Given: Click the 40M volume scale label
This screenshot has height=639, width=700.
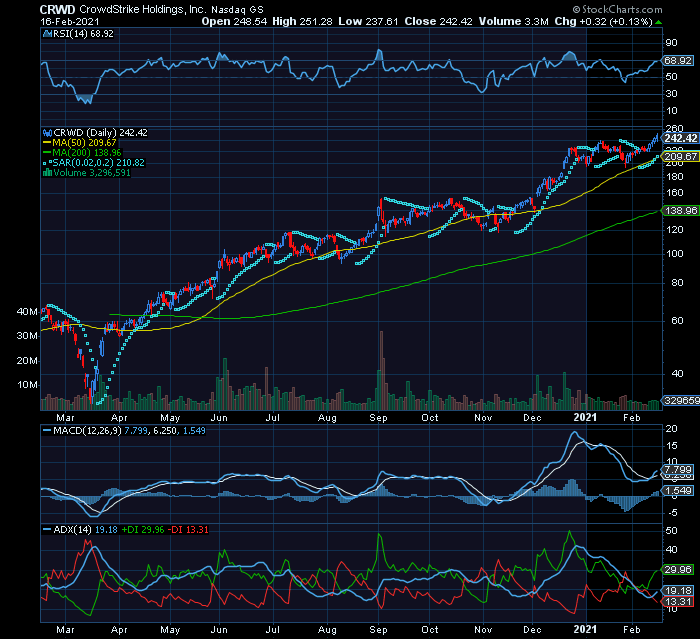Looking at the screenshot, I should tap(27, 312).
